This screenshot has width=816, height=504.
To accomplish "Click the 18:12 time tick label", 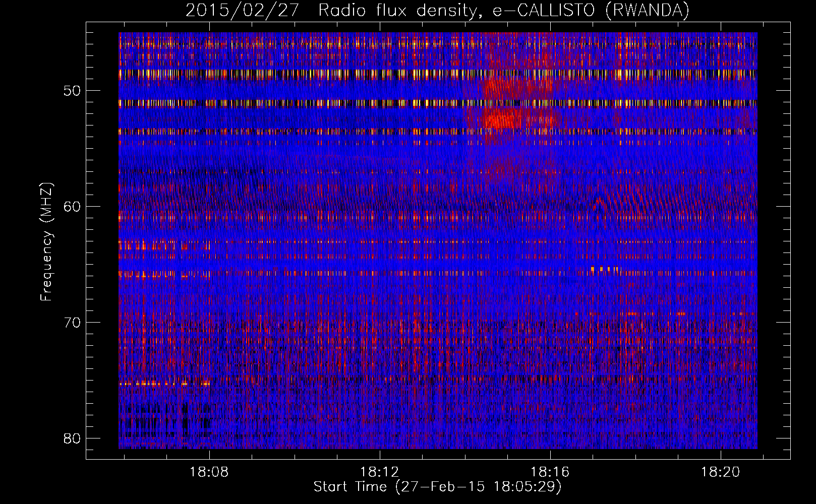I will click(x=379, y=472).
